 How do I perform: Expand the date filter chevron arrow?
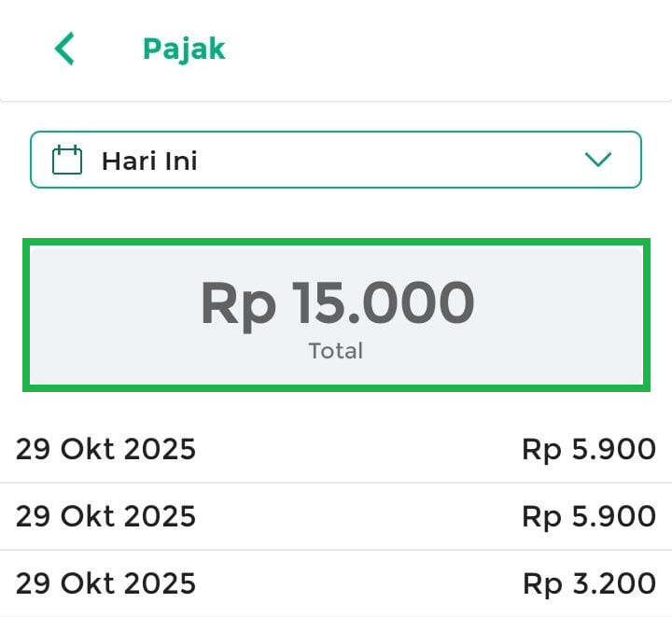597,160
